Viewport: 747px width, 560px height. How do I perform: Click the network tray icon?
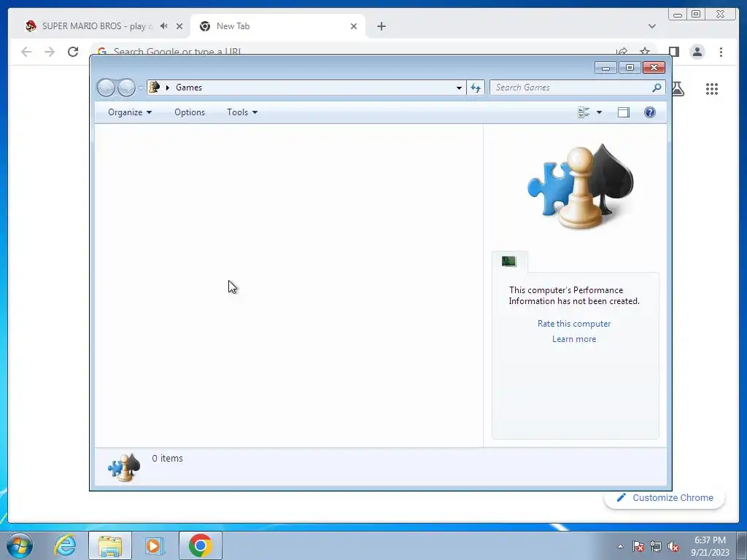(x=656, y=546)
